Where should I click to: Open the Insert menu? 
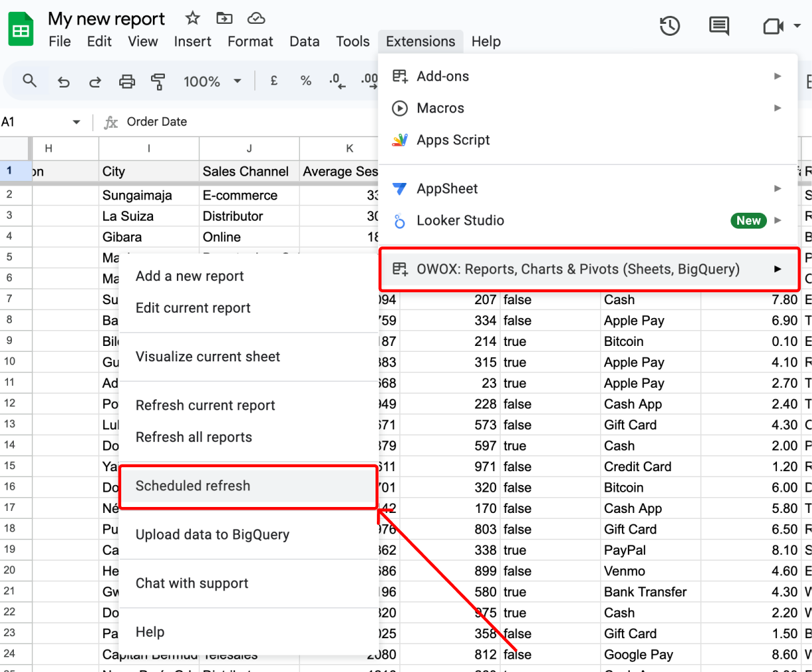tap(193, 41)
